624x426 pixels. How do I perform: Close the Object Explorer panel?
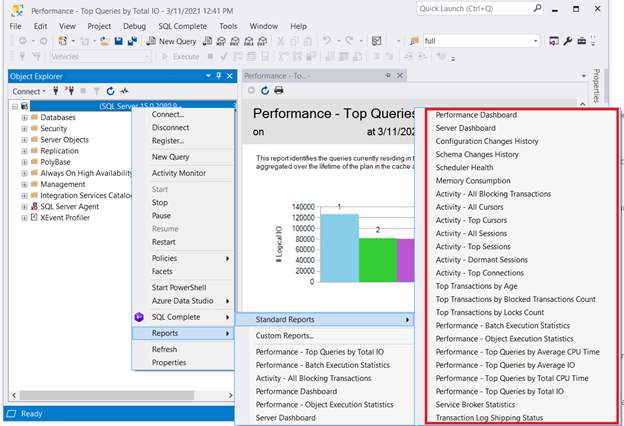click(230, 76)
